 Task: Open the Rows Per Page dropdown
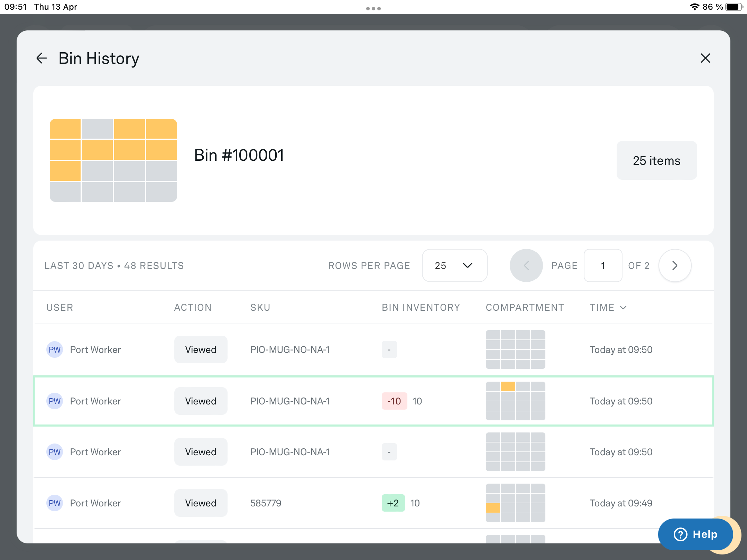(x=454, y=265)
